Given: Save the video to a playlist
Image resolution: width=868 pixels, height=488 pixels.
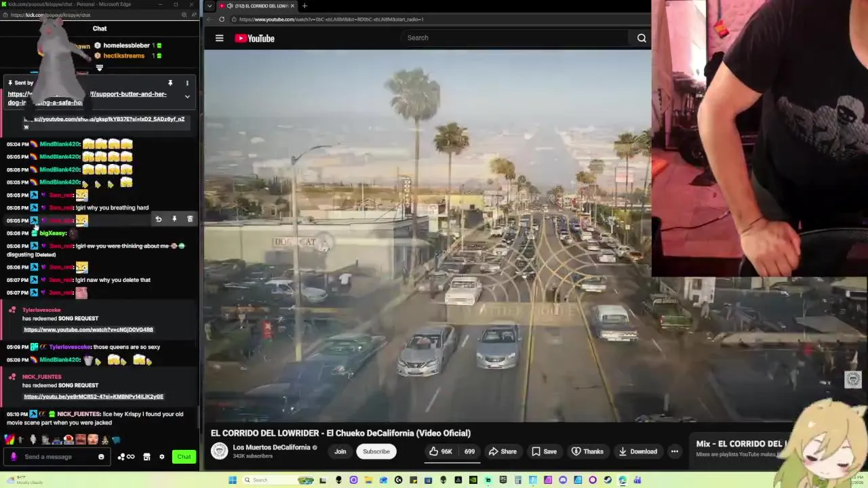Looking at the screenshot, I should [544, 451].
